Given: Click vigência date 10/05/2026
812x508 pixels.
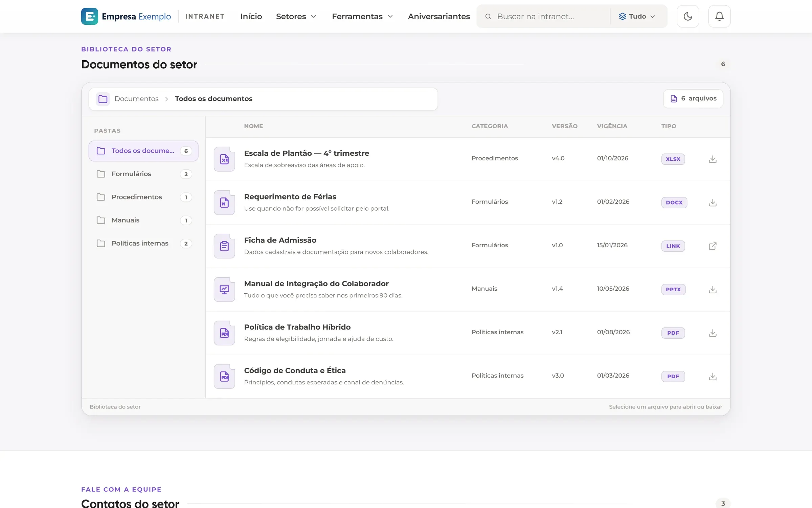Looking at the screenshot, I should (x=613, y=289).
